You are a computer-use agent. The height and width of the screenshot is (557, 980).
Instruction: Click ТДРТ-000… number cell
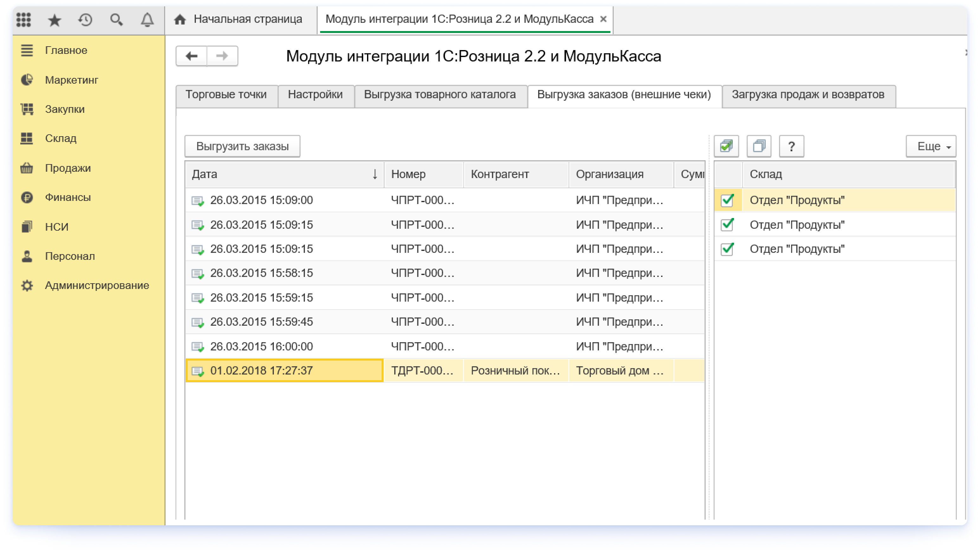424,371
